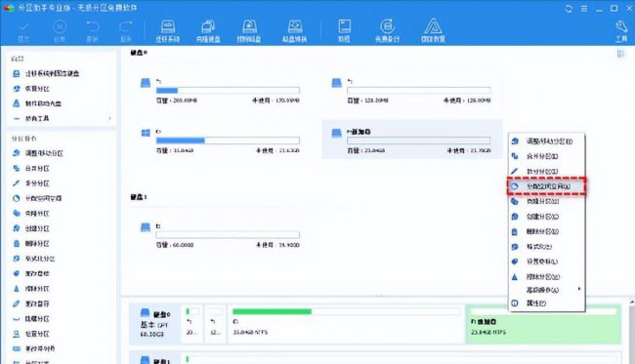Choose sidebar 合并分区 operation

[x=31, y=168]
